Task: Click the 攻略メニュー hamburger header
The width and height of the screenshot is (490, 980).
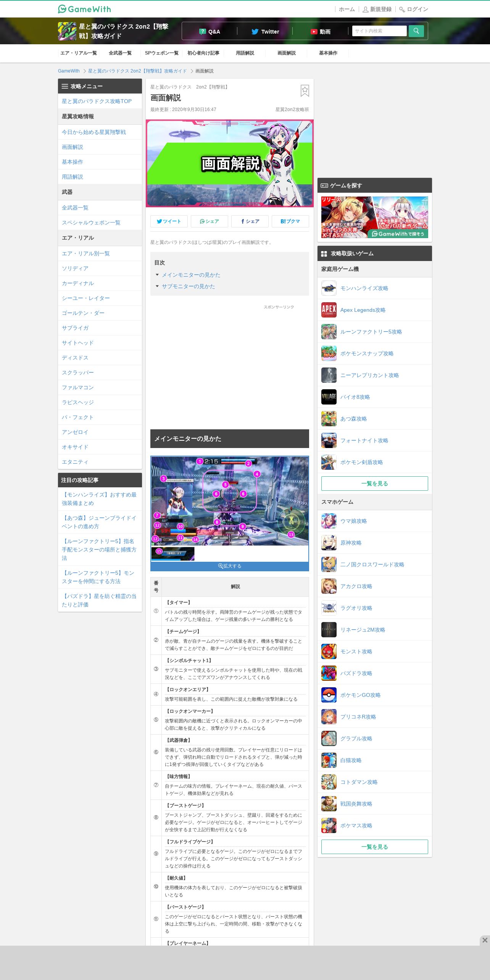Action: coord(100,86)
